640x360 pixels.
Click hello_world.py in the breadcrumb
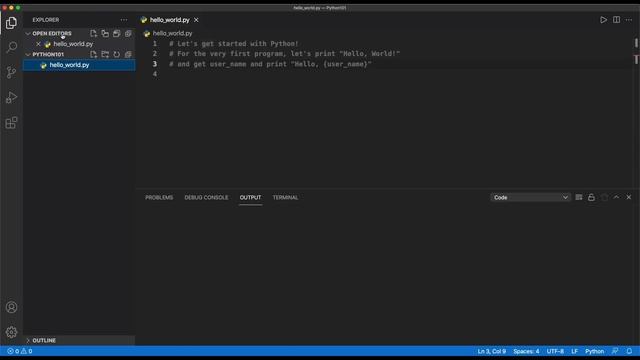[x=172, y=33]
